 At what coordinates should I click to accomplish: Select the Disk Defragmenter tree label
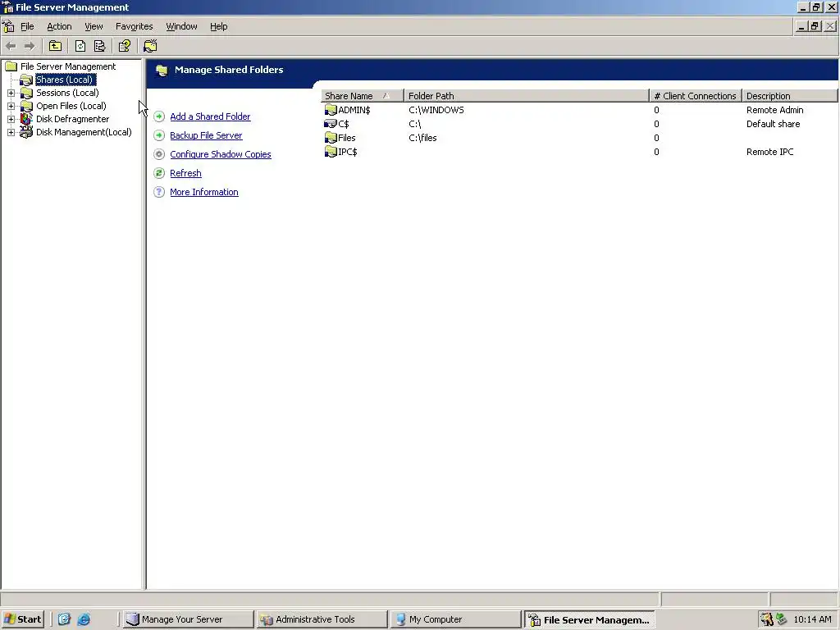(72, 119)
